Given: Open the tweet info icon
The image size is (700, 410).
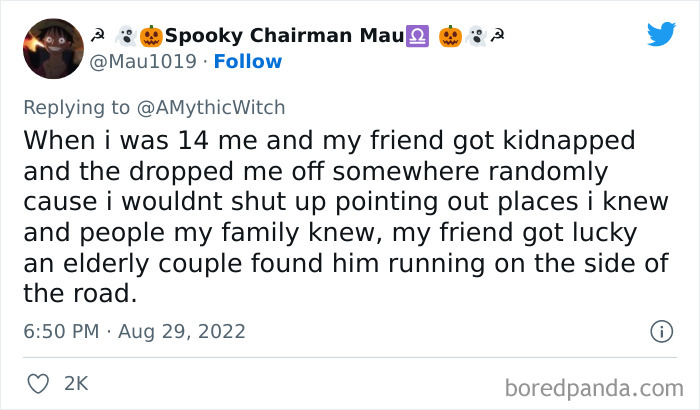Looking at the screenshot, I should (x=660, y=331).
